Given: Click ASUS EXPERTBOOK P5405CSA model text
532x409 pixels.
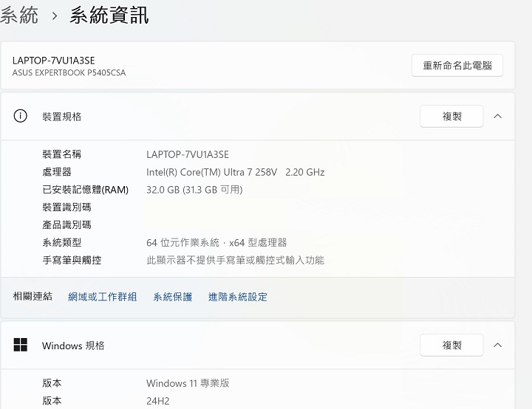Looking at the screenshot, I should [x=69, y=72].
